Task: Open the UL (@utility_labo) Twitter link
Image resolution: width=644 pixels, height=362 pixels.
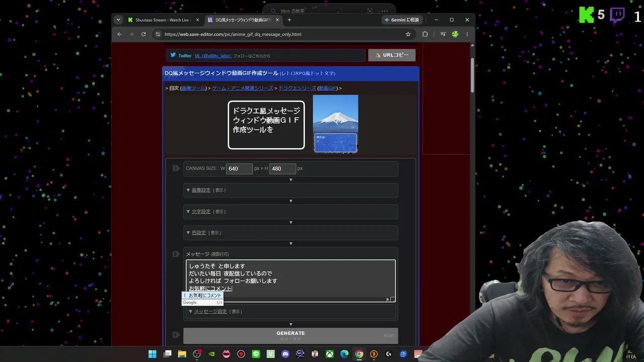Action: coord(213,56)
